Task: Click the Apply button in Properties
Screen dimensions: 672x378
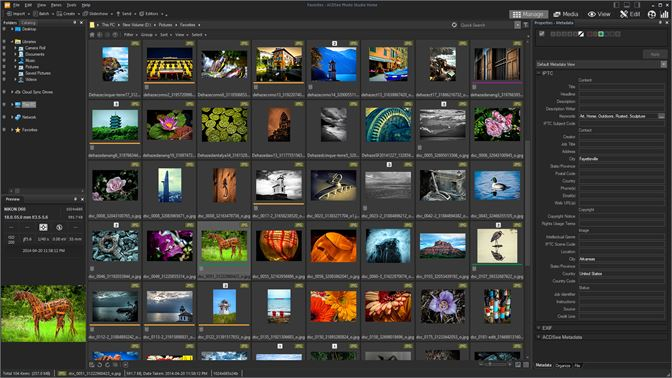Action: pyautogui.click(x=654, y=54)
